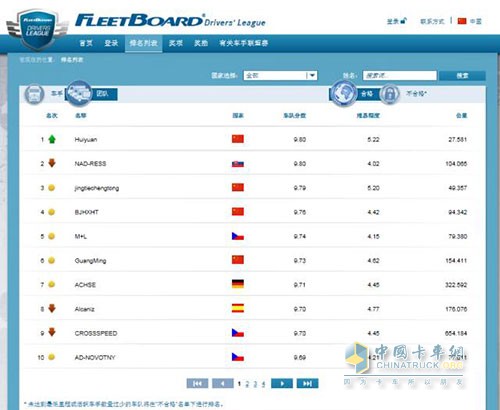Click the team name ACHSE
Viewport: 500px width, 410px height.
coord(85,285)
